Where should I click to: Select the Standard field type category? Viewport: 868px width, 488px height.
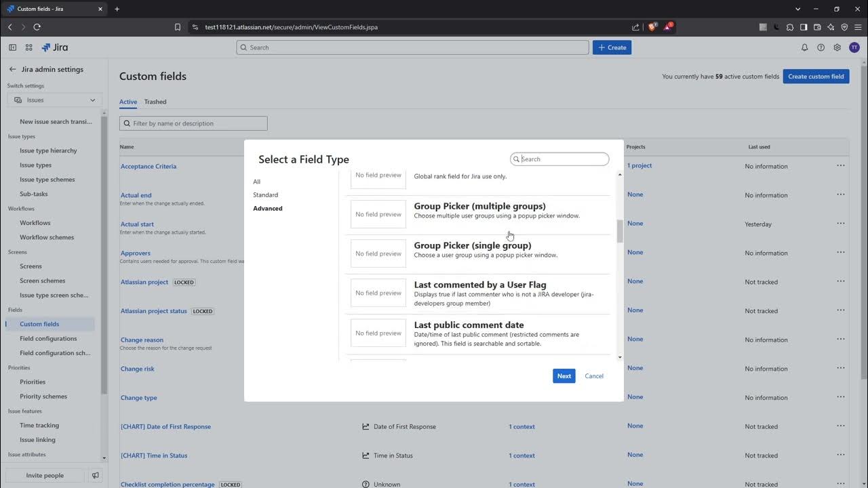[x=265, y=195]
